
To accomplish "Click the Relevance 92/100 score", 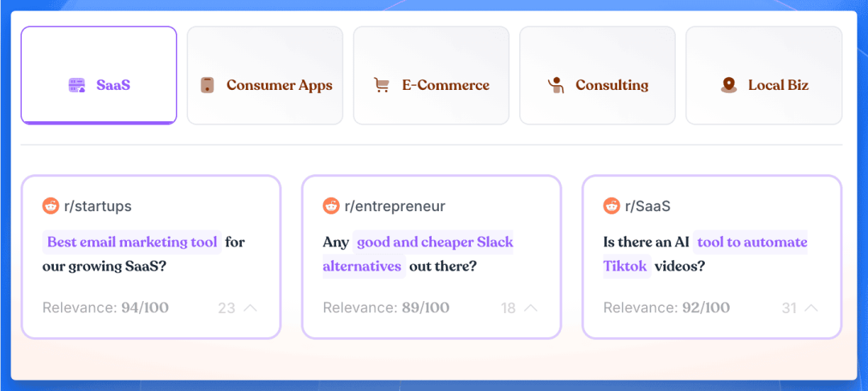I will pyautogui.click(x=666, y=308).
